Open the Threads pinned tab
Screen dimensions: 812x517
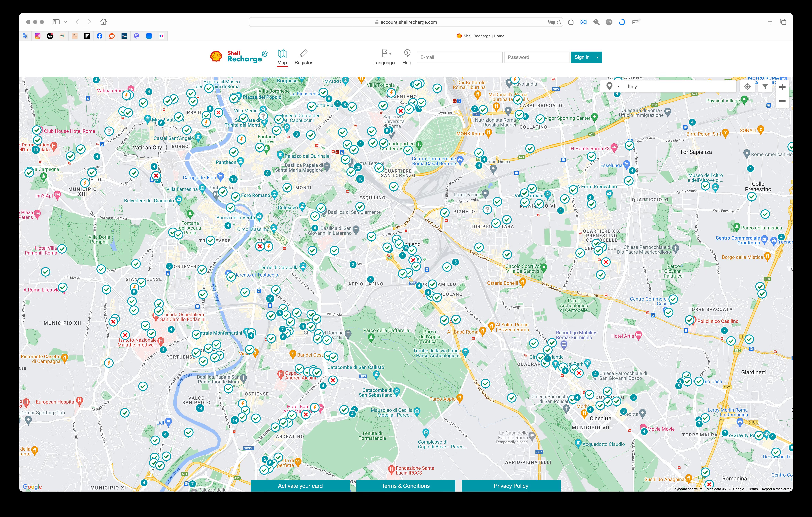pos(50,36)
